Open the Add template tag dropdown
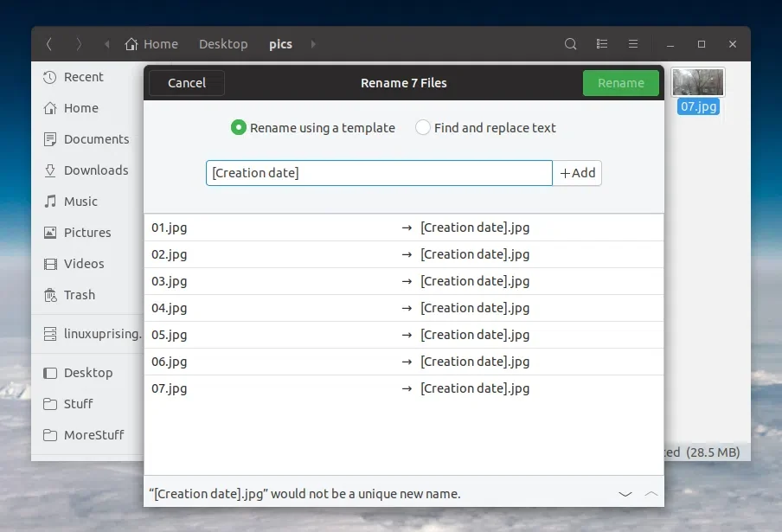The width and height of the screenshot is (782, 532). 578,173
